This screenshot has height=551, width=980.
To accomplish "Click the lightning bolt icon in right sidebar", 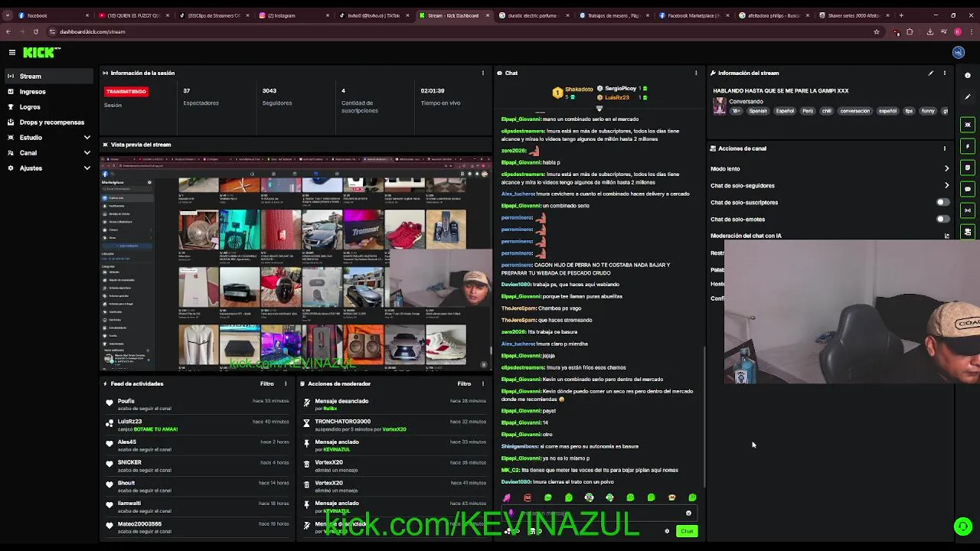I will tap(968, 146).
